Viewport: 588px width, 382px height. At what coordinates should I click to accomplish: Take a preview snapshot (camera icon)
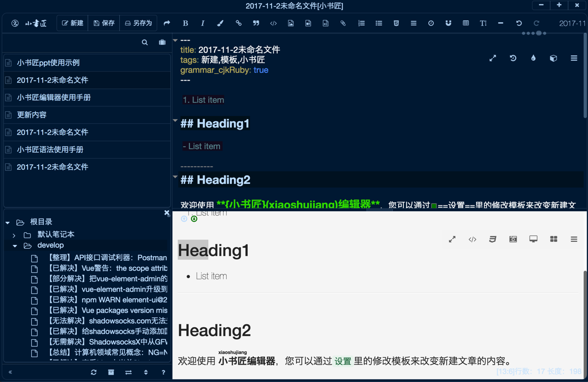coord(513,239)
